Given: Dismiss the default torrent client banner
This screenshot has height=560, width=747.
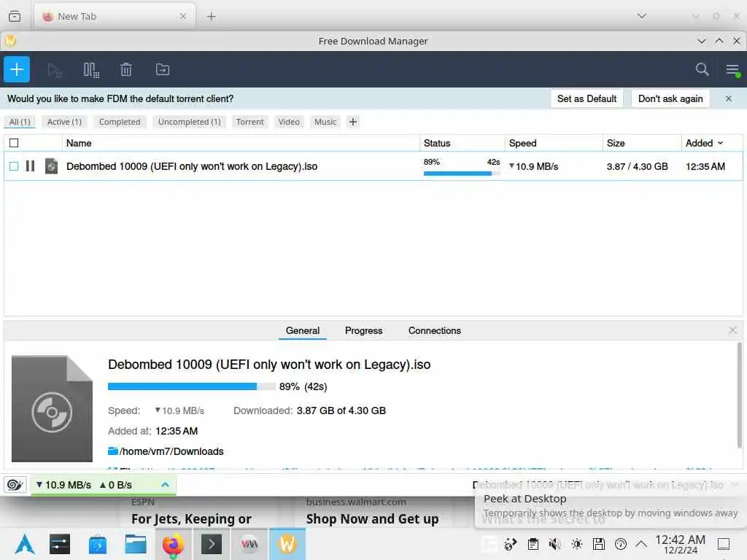Looking at the screenshot, I should [729, 98].
